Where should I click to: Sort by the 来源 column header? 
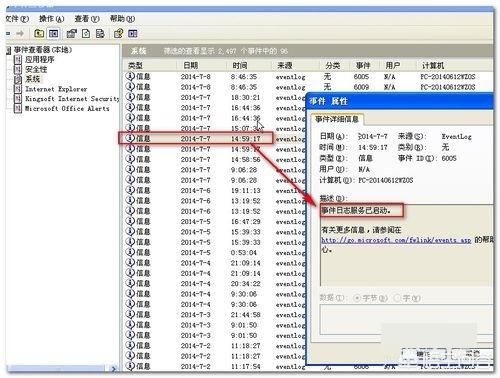pos(294,65)
